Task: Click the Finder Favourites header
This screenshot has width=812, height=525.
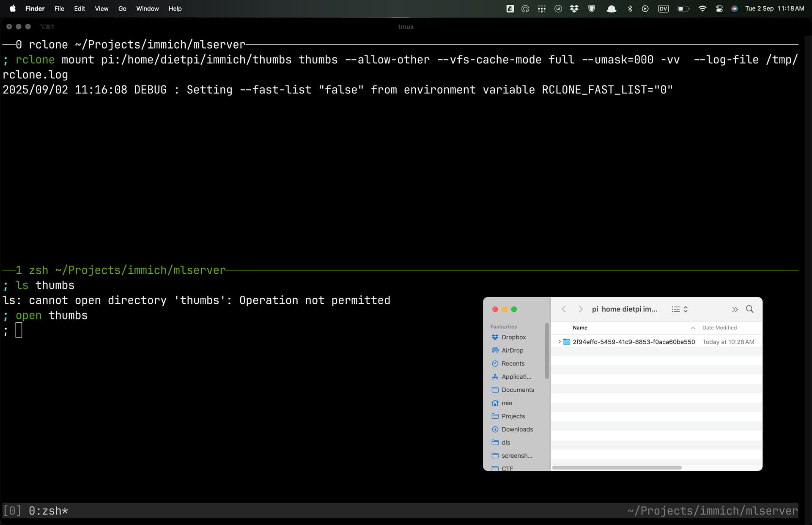Action: (x=504, y=327)
